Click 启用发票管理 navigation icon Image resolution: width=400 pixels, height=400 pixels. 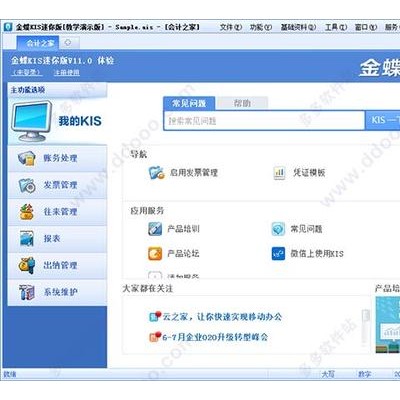click(156, 173)
